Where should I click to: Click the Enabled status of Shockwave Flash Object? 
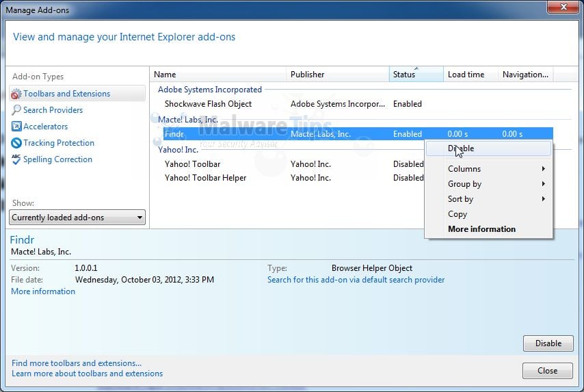point(408,104)
